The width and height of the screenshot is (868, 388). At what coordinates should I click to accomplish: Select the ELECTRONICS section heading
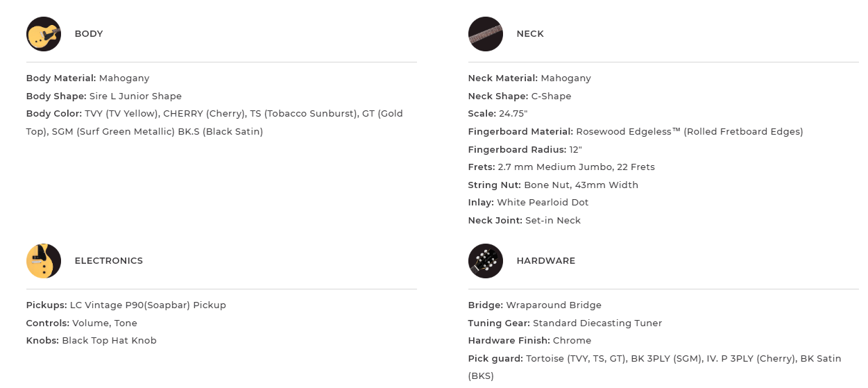pyautogui.click(x=108, y=261)
